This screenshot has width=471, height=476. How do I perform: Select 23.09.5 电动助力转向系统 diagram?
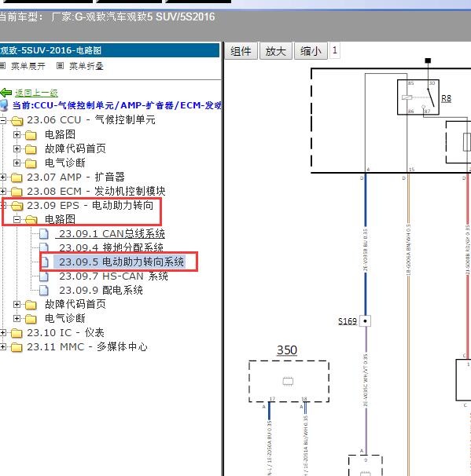[121, 262]
